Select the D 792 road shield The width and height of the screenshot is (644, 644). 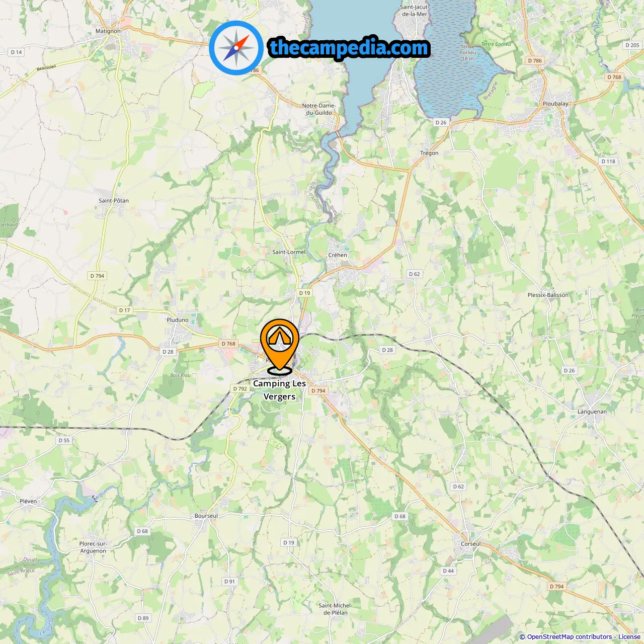[x=240, y=388]
